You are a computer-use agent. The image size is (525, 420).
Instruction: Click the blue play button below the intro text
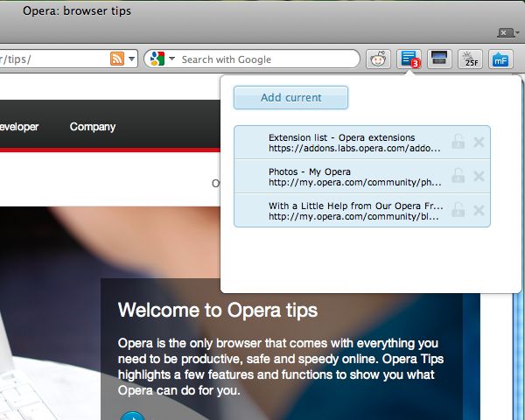(x=133, y=416)
